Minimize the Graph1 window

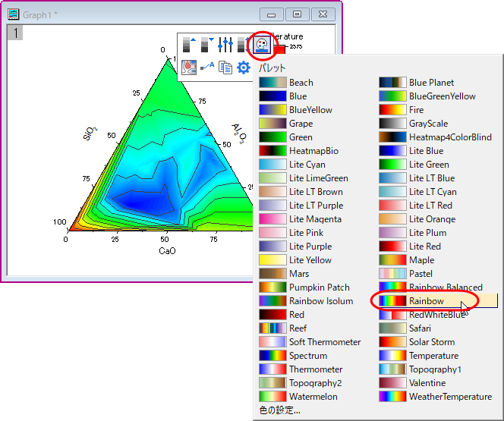tap(271, 14)
